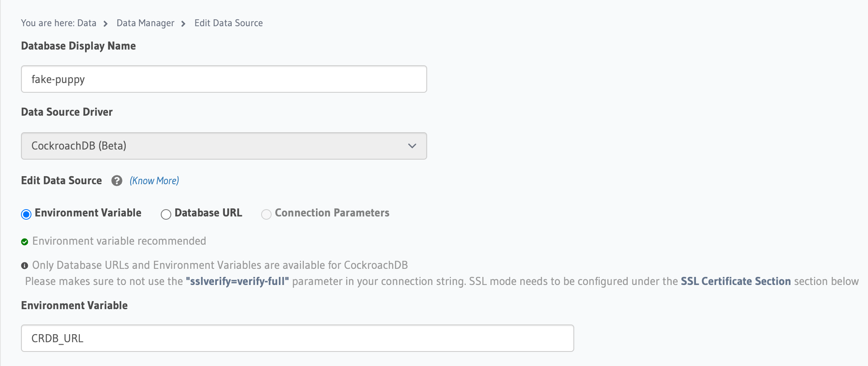
Task: Click inside the Database Display Name field
Action: pos(224,79)
